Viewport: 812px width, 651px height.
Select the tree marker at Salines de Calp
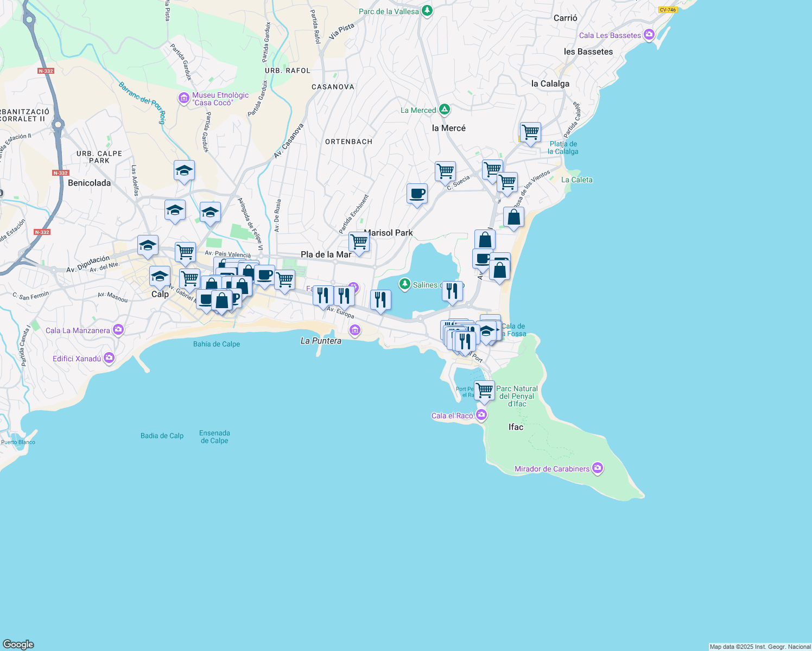tap(405, 284)
